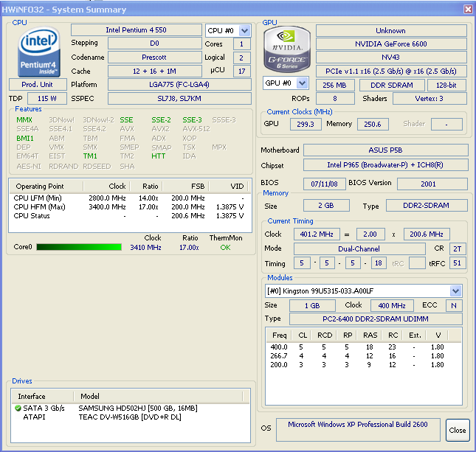Click the D0 stepping field

(154, 44)
